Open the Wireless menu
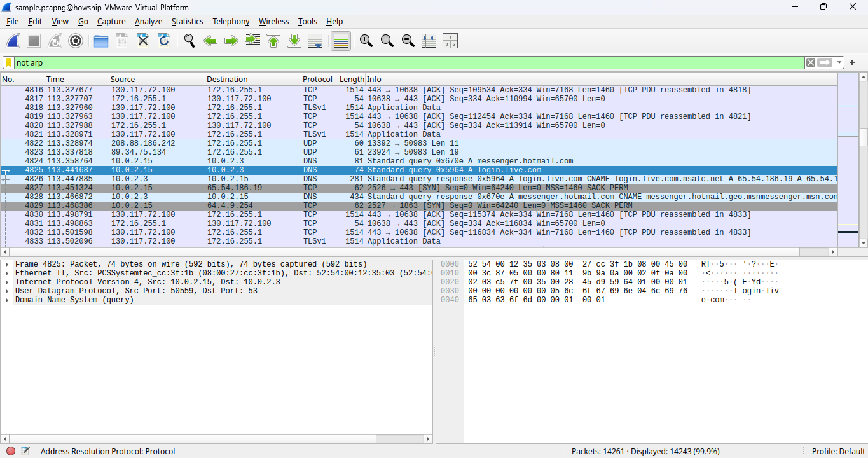The width and height of the screenshot is (868, 458). 273,22
